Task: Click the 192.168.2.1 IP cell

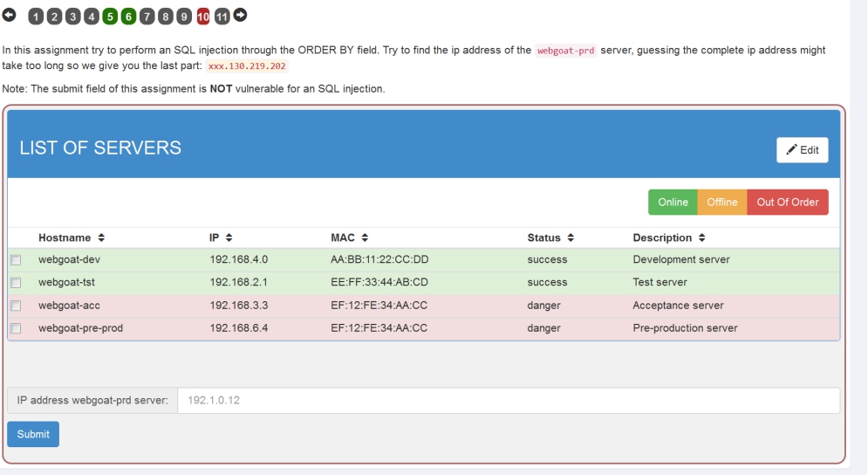Action: click(x=238, y=282)
